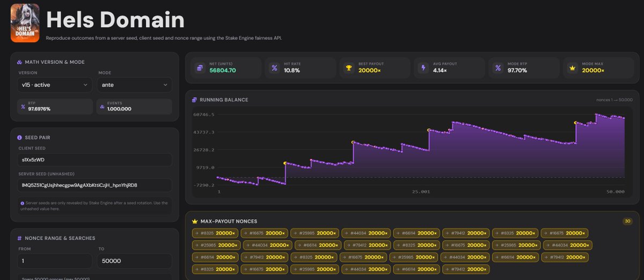The height and width of the screenshot is (280, 644).
Task: Click the percent icon on the Hit Rate card
Action: point(274,68)
